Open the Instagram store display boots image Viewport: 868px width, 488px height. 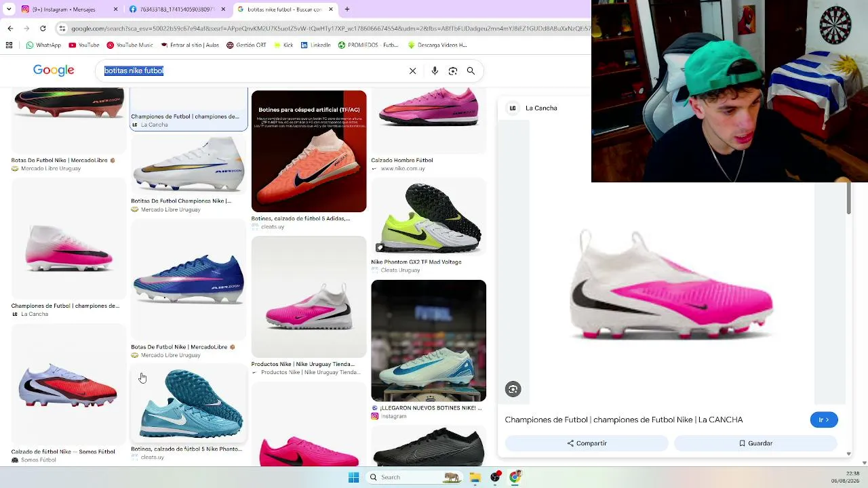click(x=429, y=341)
